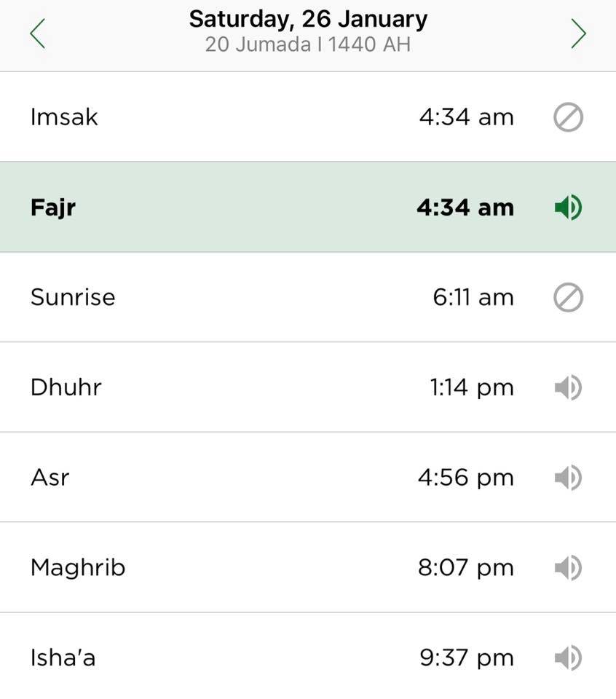
Task: Tap the Maghrib speaker icon
Action: (x=568, y=567)
